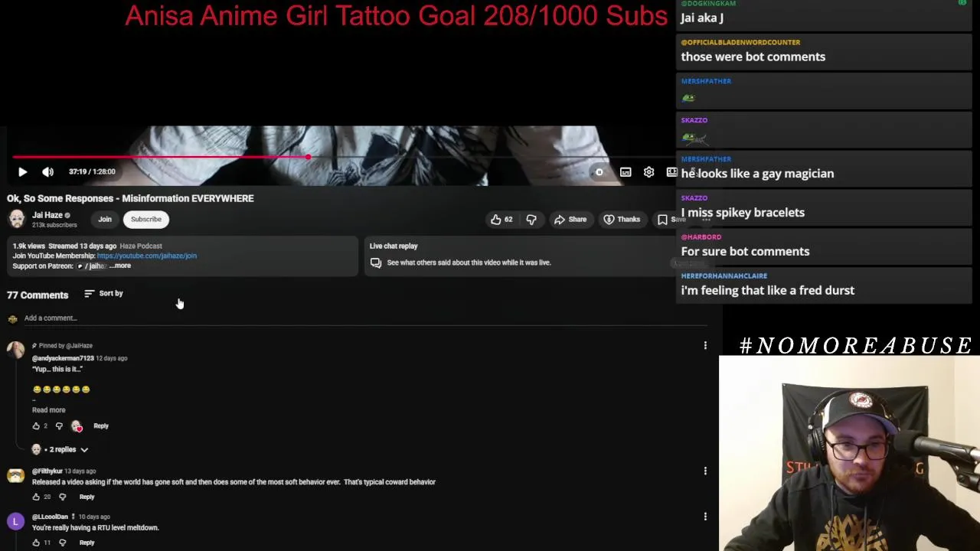
Task: Reply to the @LLcoolDan comment
Action: click(x=87, y=543)
